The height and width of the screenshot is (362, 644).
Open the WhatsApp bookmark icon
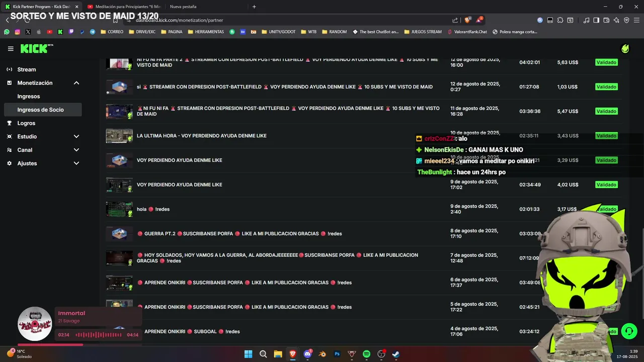7,32
